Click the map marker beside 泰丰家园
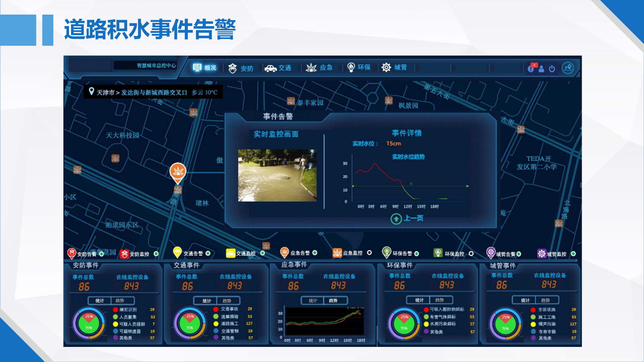The width and height of the screenshot is (644, 362). tap(291, 101)
